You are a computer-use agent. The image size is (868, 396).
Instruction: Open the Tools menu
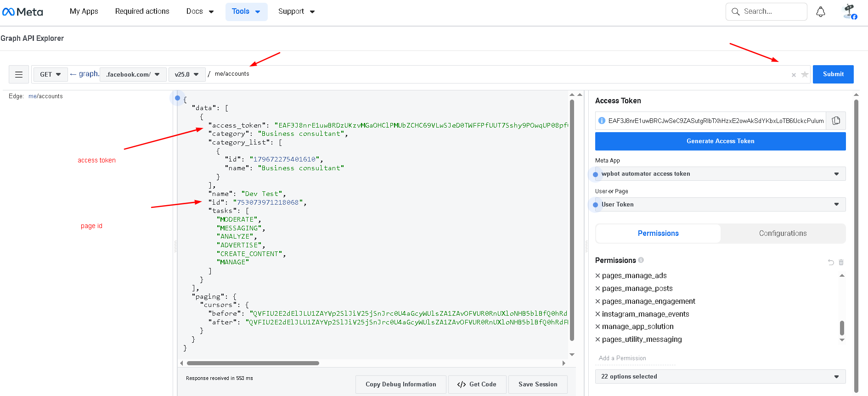click(x=246, y=11)
